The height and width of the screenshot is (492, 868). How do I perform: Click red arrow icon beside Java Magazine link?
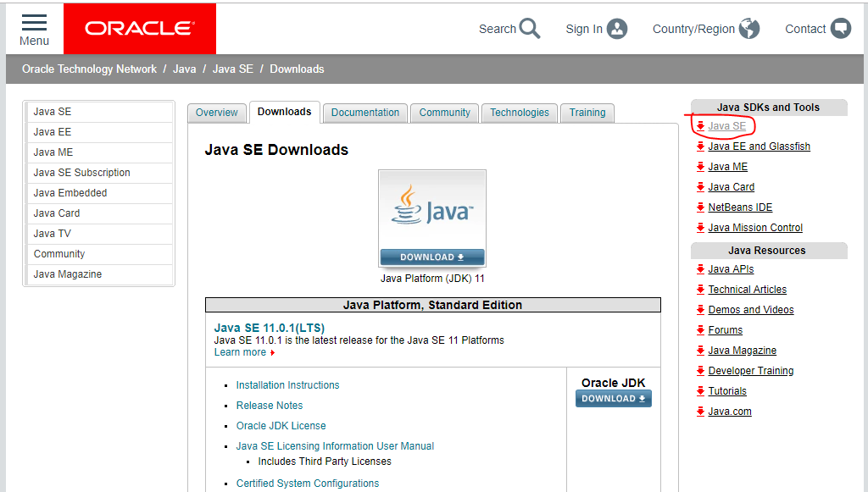700,351
